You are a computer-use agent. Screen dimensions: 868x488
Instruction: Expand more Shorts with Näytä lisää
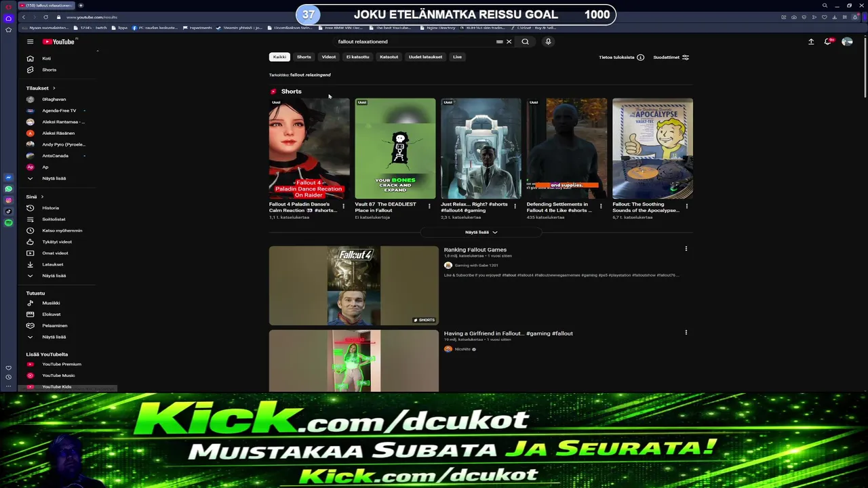pos(481,232)
